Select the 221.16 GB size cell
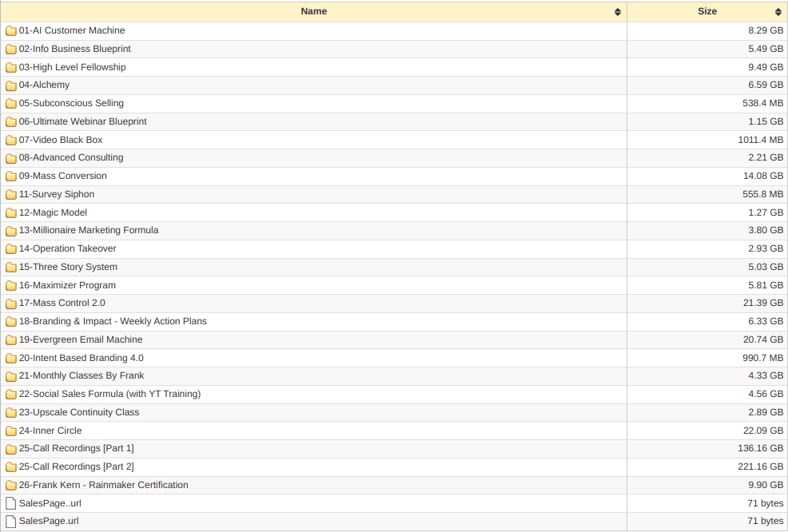This screenshot has height=532, width=788. (760, 466)
